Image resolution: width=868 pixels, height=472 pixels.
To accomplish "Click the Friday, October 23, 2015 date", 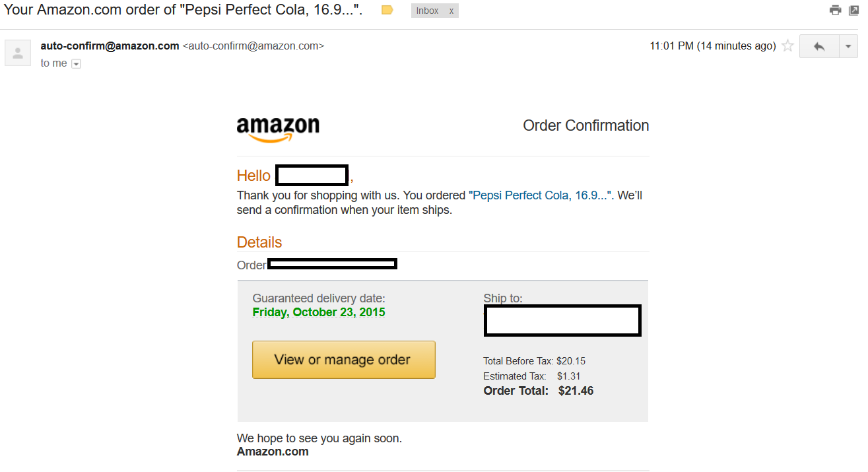I will click(x=319, y=312).
